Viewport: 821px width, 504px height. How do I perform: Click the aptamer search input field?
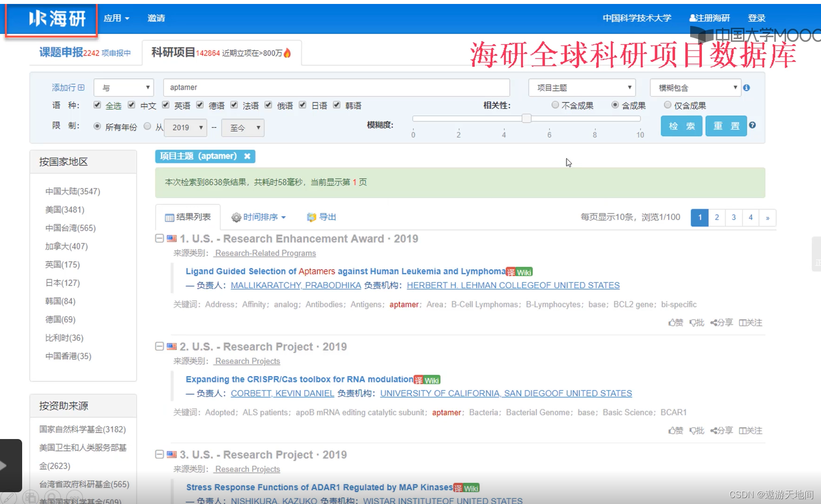pos(337,88)
